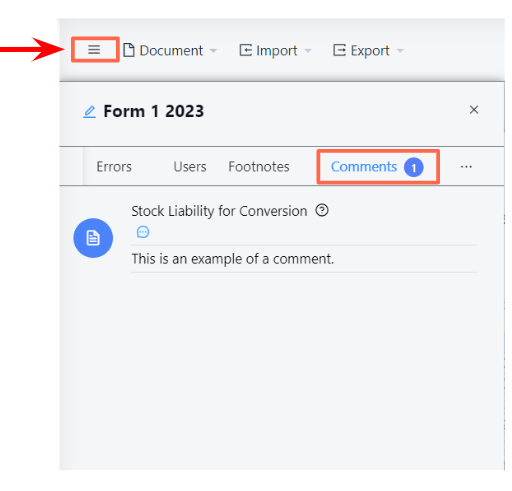Click the speech bubble comment icon
Image resolution: width=512 pixels, height=491 pixels.
[x=143, y=232]
